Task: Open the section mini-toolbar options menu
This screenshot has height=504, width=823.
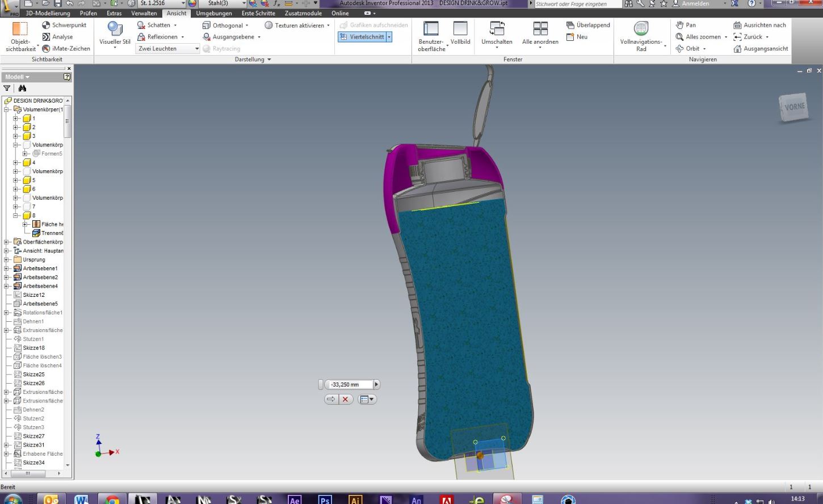Action: coord(367,400)
